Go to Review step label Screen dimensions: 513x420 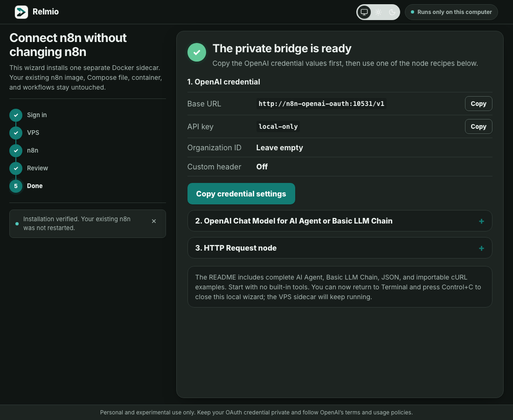coord(37,168)
